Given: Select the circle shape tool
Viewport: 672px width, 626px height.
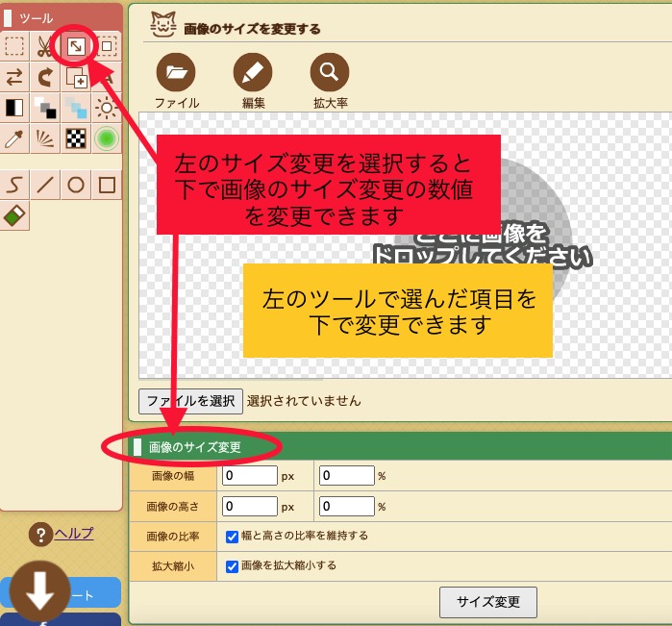Looking at the screenshot, I should point(76,185).
